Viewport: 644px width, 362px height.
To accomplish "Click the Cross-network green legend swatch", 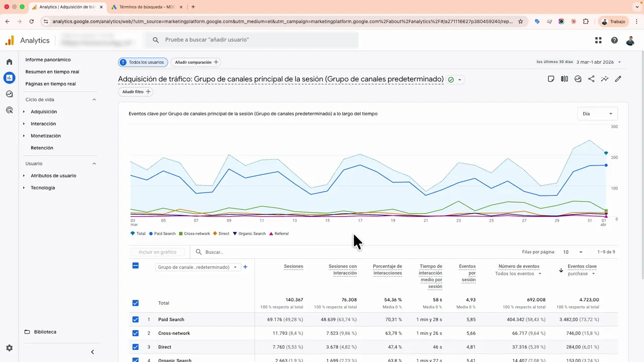I will pos(181,234).
